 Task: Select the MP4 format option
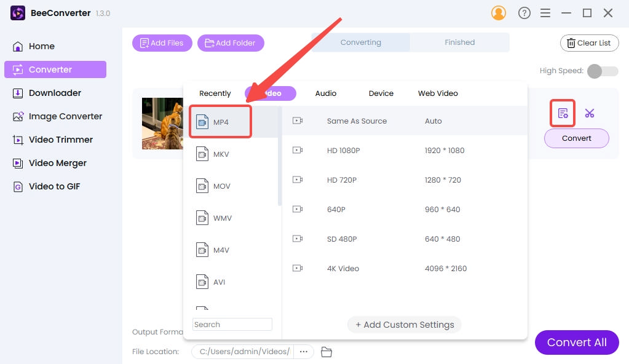coord(220,122)
